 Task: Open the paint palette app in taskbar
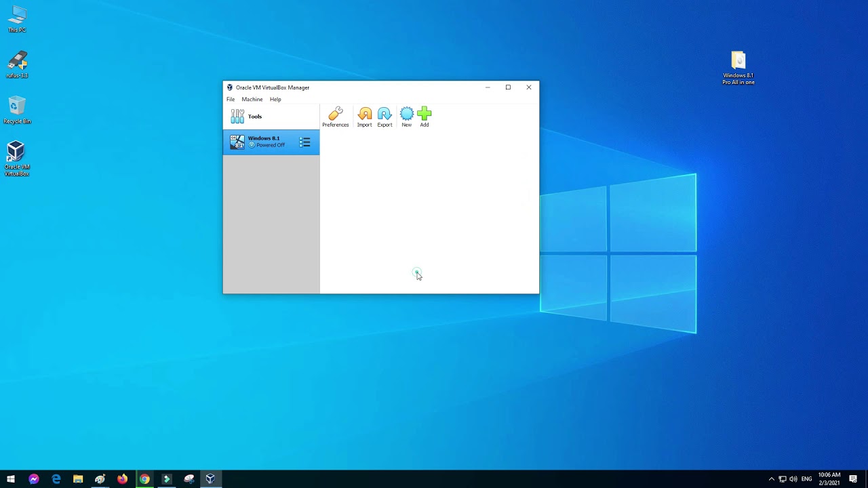pyautogui.click(x=100, y=479)
